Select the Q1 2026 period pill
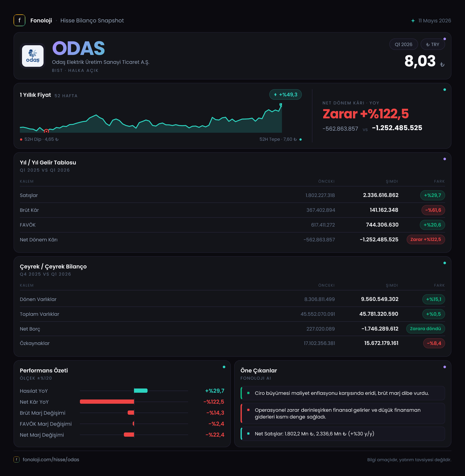 click(403, 44)
